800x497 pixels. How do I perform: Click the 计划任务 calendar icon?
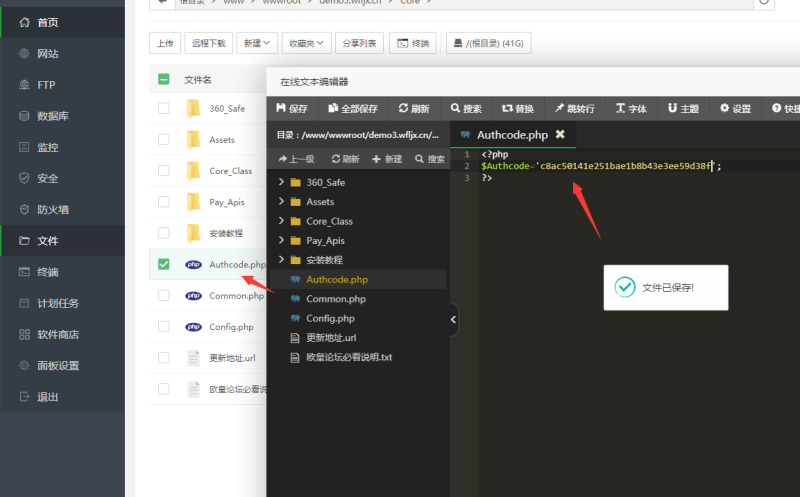pyautogui.click(x=24, y=303)
